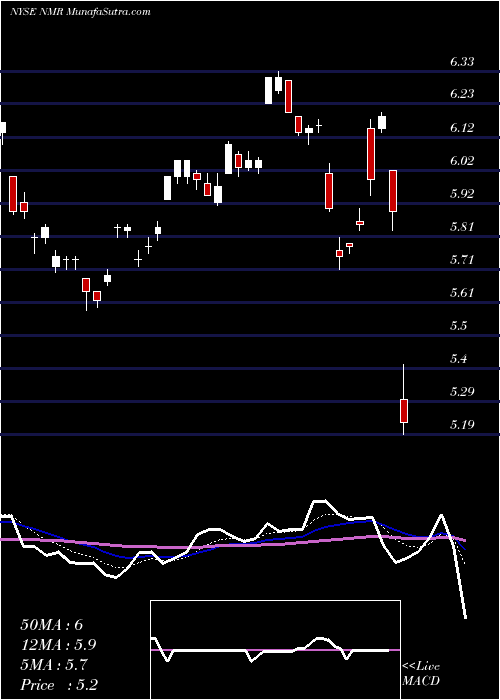500x700 pixels.
Task: Click the 5.4 price axis label
Action: coord(458,359)
